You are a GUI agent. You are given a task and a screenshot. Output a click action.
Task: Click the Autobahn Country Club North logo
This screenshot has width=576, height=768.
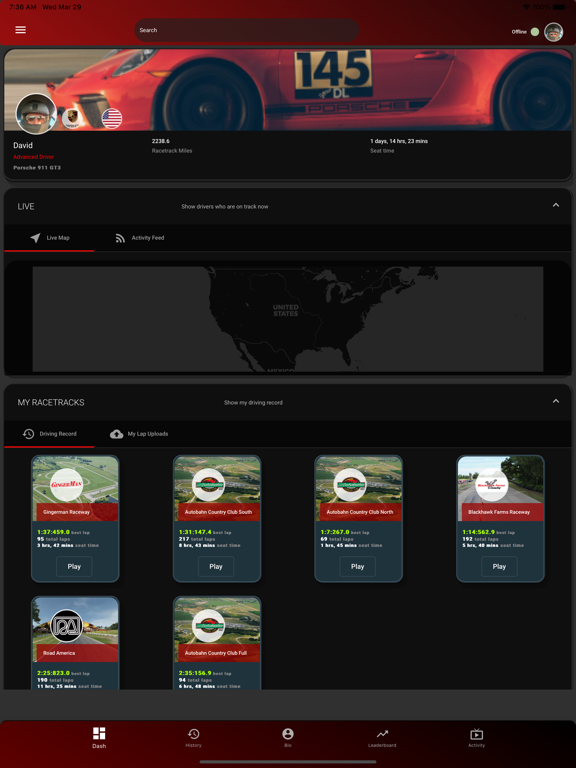click(x=350, y=485)
